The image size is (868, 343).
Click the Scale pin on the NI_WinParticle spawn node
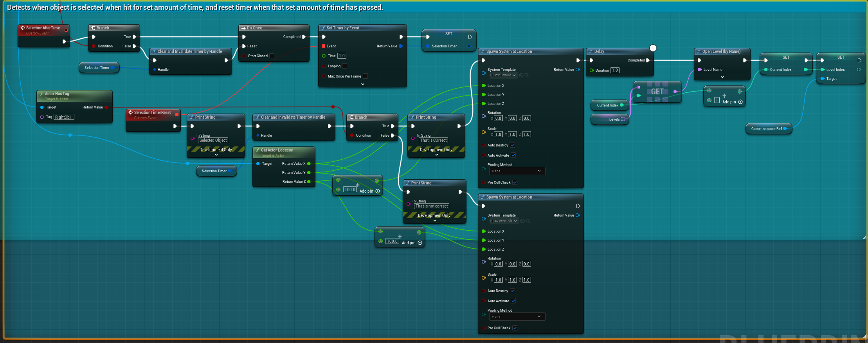click(484, 132)
